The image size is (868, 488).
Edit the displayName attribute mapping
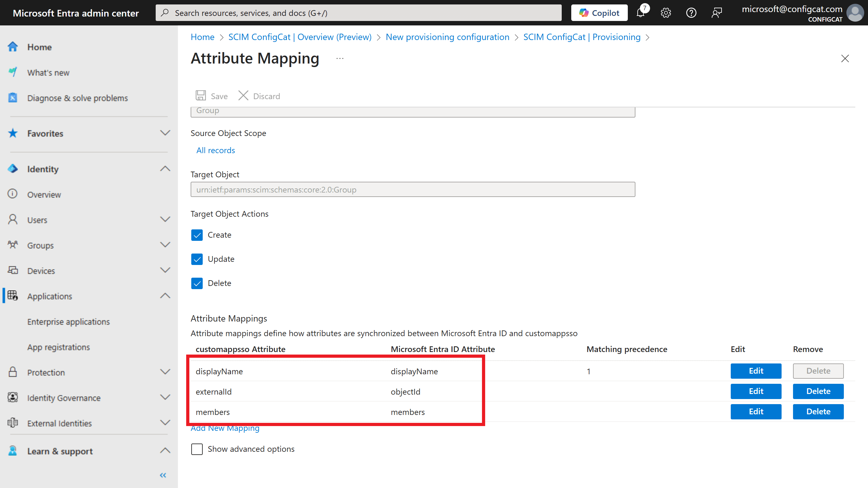(756, 371)
